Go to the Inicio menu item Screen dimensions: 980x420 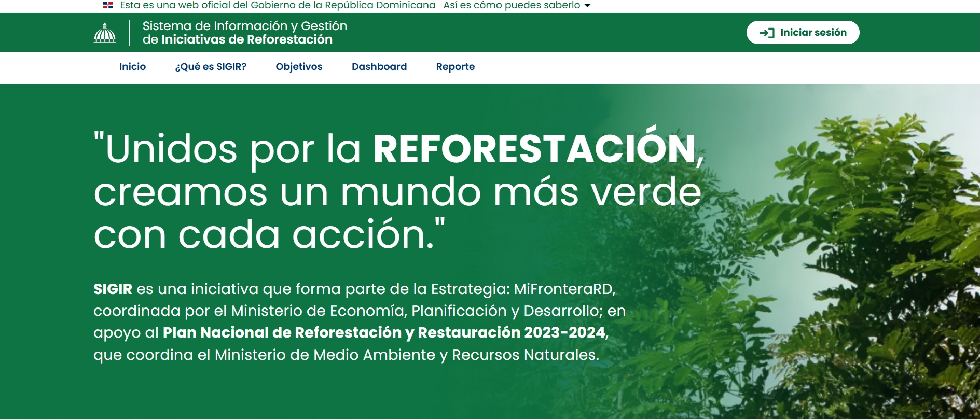point(132,67)
